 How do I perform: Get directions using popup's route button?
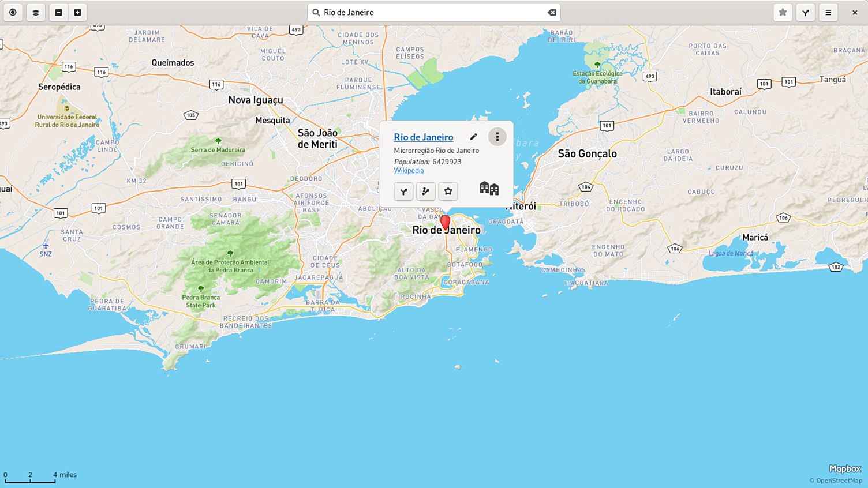(x=403, y=192)
